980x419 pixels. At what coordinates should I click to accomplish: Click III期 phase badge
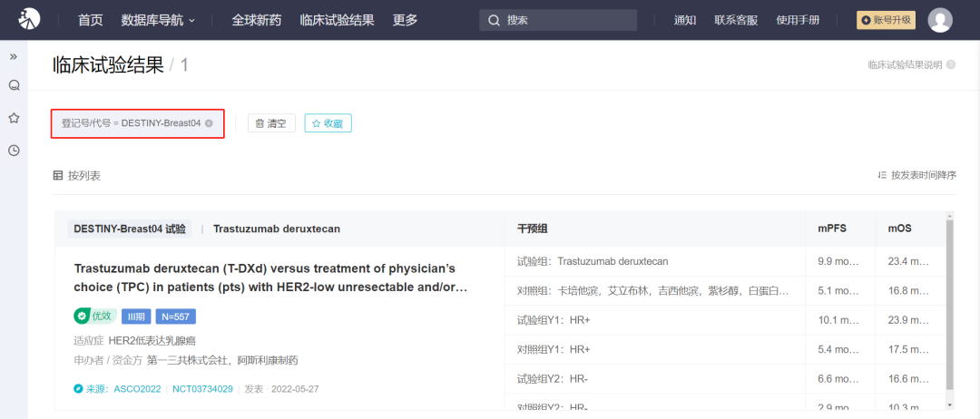point(136,317)
